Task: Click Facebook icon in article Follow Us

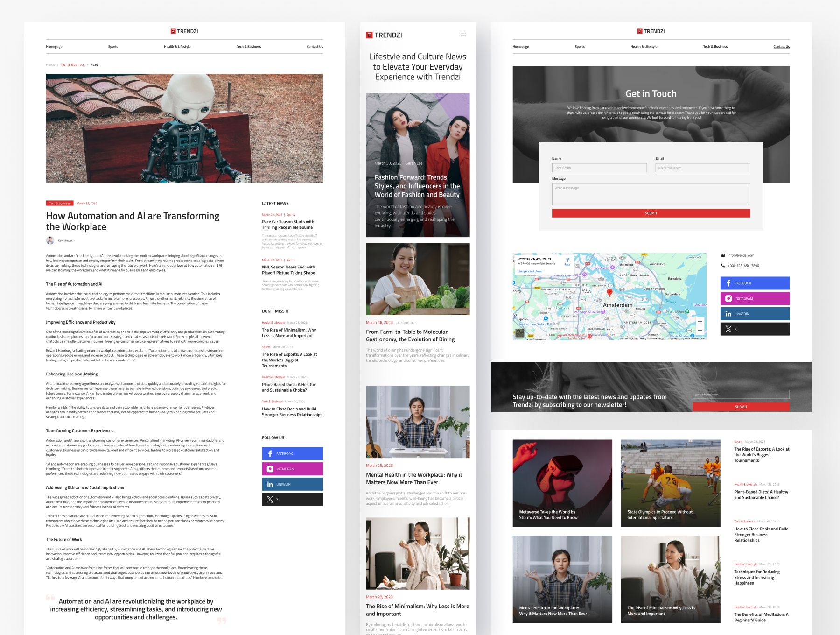Action: coord(270,453)
